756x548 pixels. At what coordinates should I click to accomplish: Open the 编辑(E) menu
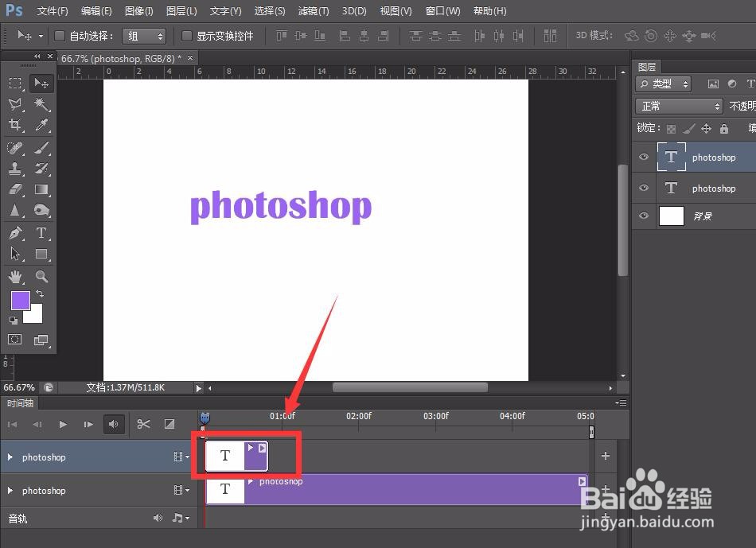click(x=96, y=10)
